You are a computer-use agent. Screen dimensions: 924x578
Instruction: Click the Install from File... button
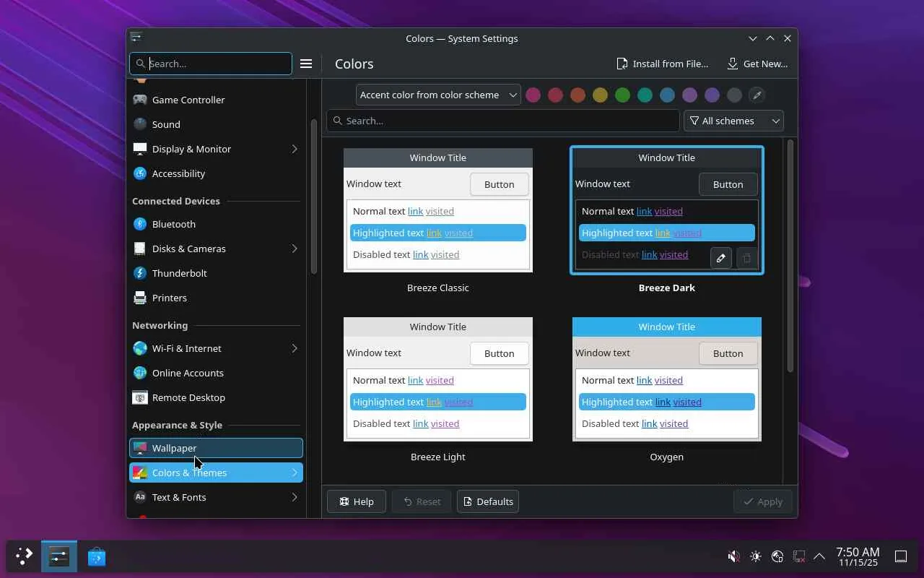pyautogui.click(x=662, y=64)
